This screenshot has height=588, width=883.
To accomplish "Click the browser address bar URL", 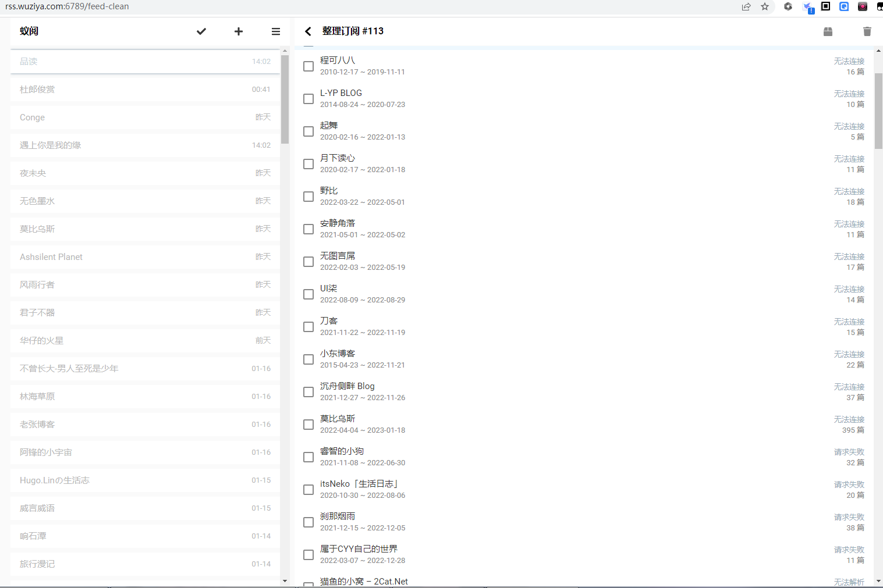I will pyautogui.click(x=67, y=6).
